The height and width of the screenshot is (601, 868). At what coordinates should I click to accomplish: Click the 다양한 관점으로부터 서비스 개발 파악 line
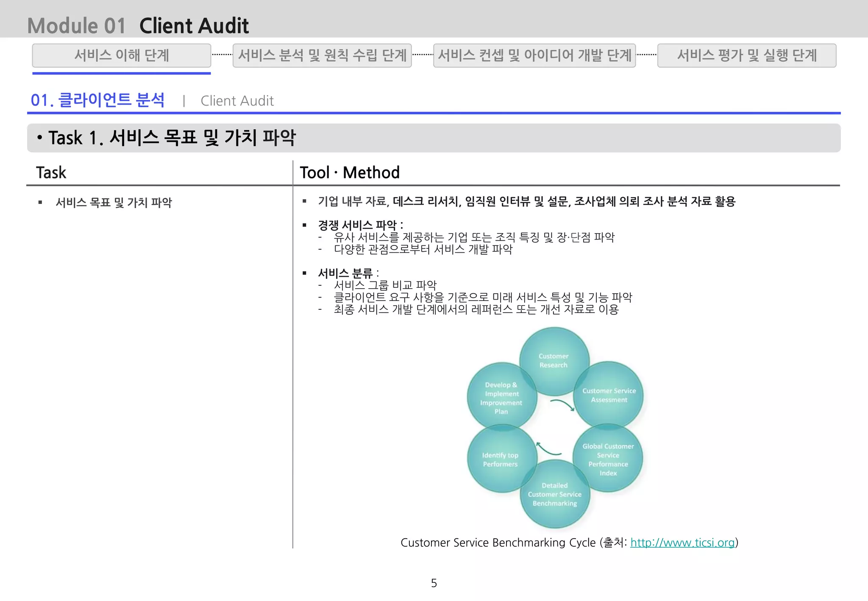(423, 250)
